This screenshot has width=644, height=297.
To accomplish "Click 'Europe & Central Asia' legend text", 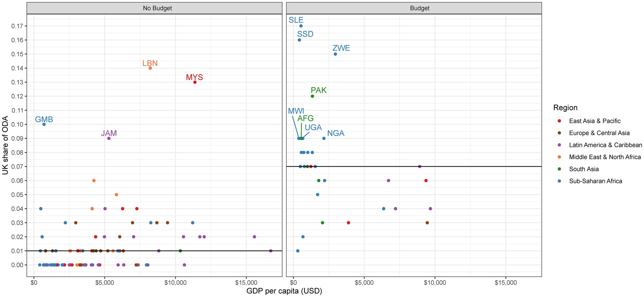I will pos(599,133).
